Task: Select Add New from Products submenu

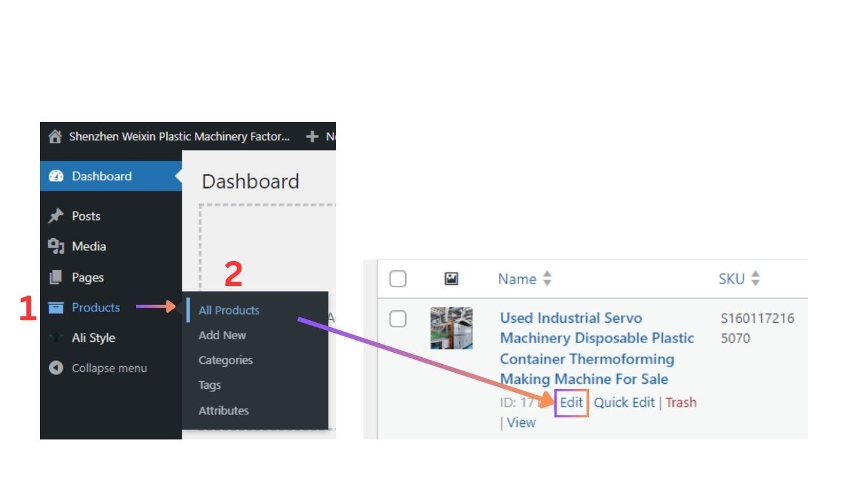Action: [x=222, y=335]
